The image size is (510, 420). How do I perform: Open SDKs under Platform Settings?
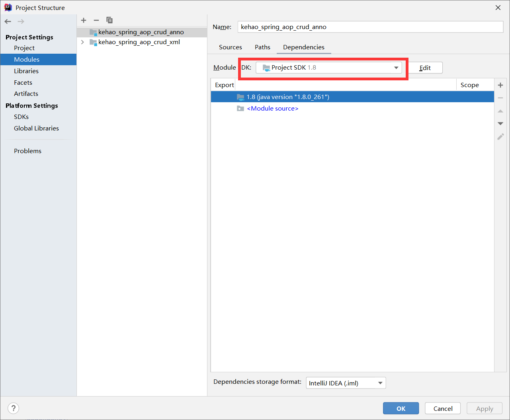tap(21, 117)
